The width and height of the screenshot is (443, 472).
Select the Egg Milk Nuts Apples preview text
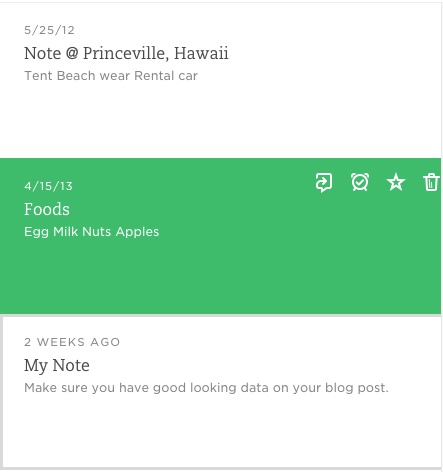pyautogui.click(x=91, y=232)
